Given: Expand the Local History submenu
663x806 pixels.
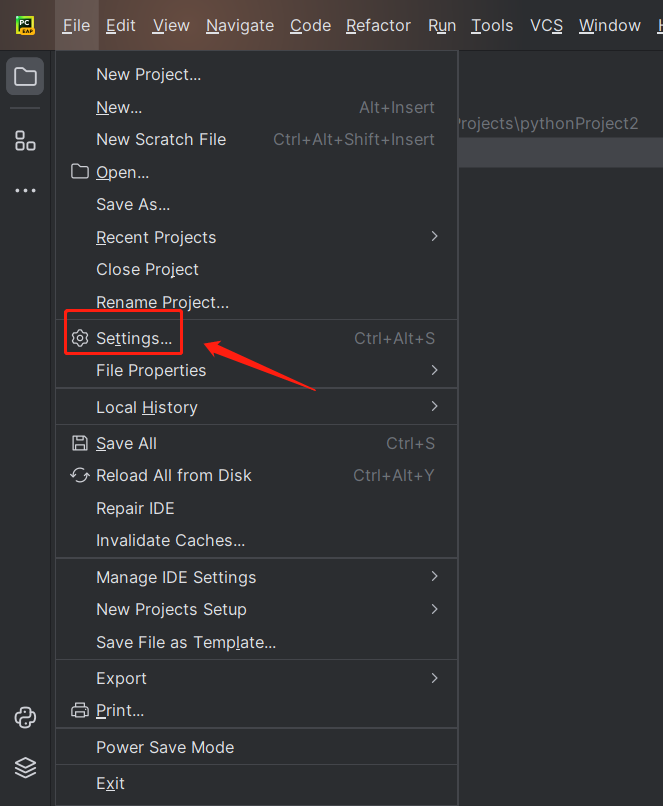Looking at the screenshot, I should 147,407.
